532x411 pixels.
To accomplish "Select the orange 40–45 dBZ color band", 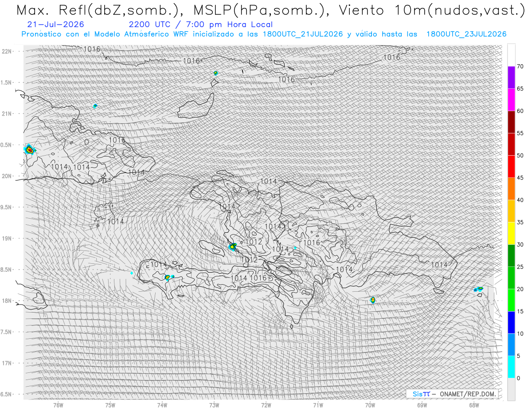I will pos(511,189).
